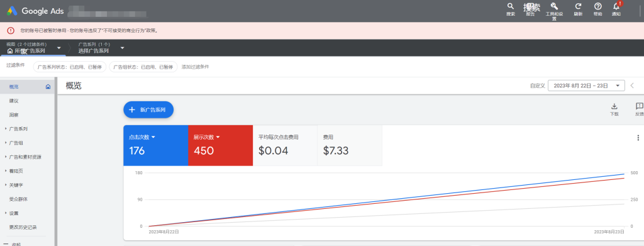Expand the campaigns (广告系列) sidebar item
Viewport: 644px width, 246px height.
tap(18, 128)
